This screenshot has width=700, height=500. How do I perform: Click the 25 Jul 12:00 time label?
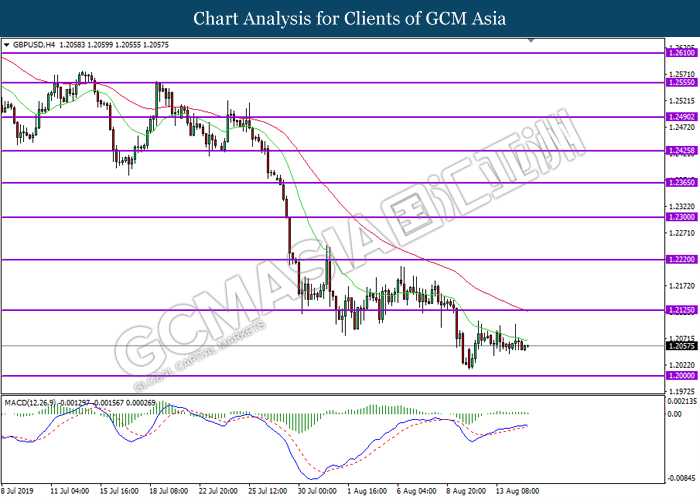coord(267,491)
